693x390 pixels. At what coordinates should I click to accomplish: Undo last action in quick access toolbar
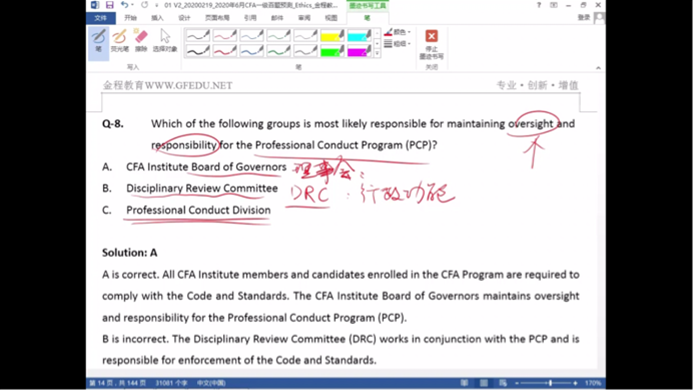125,5
